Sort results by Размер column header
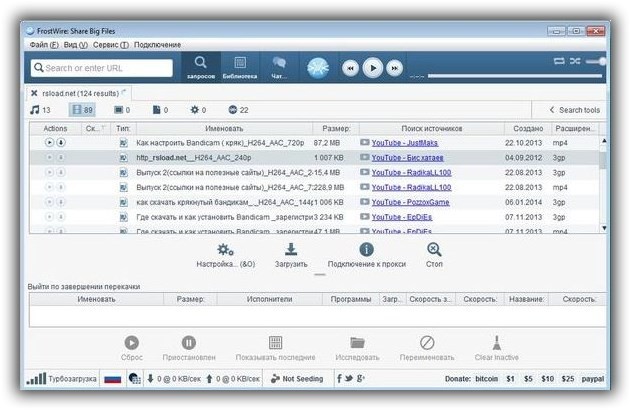The image size is (631, 410). point(331,129)
